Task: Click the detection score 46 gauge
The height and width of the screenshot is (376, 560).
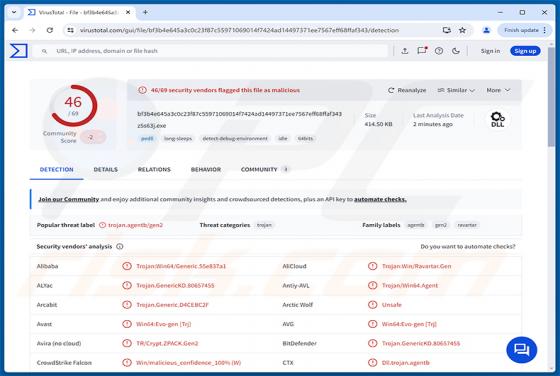Action: (74, 106)
